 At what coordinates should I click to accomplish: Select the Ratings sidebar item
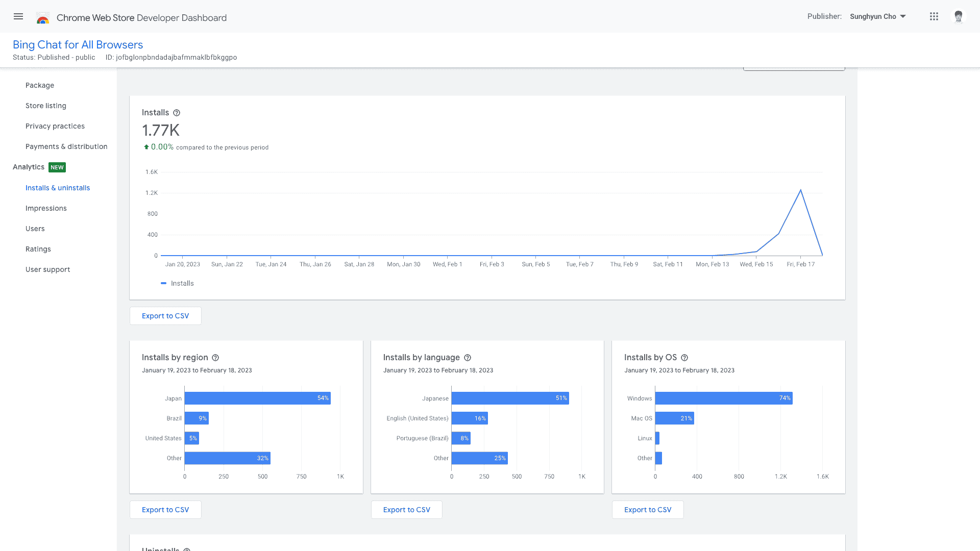click(x=38, y=249)
